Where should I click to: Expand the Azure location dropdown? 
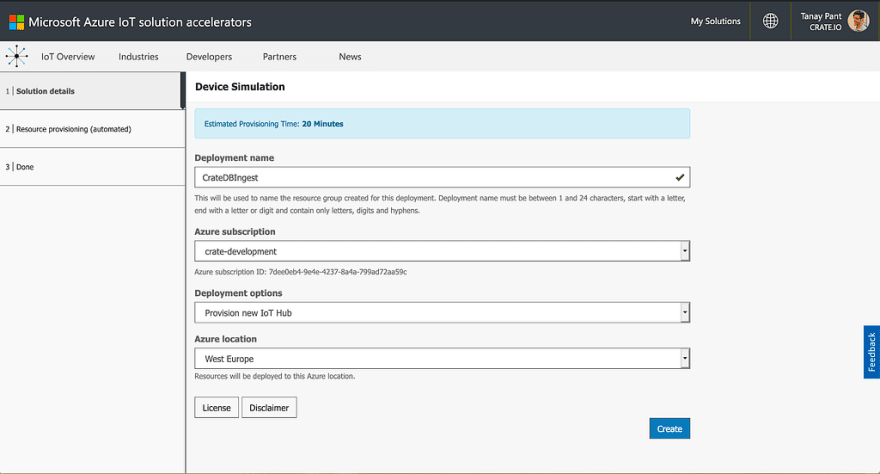[442, 358]
